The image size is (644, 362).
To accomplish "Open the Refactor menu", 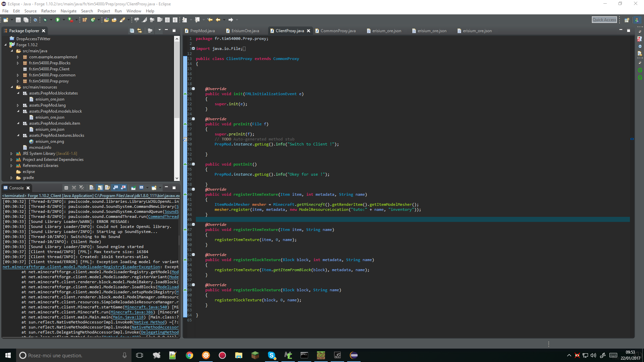I will [48, 11].
